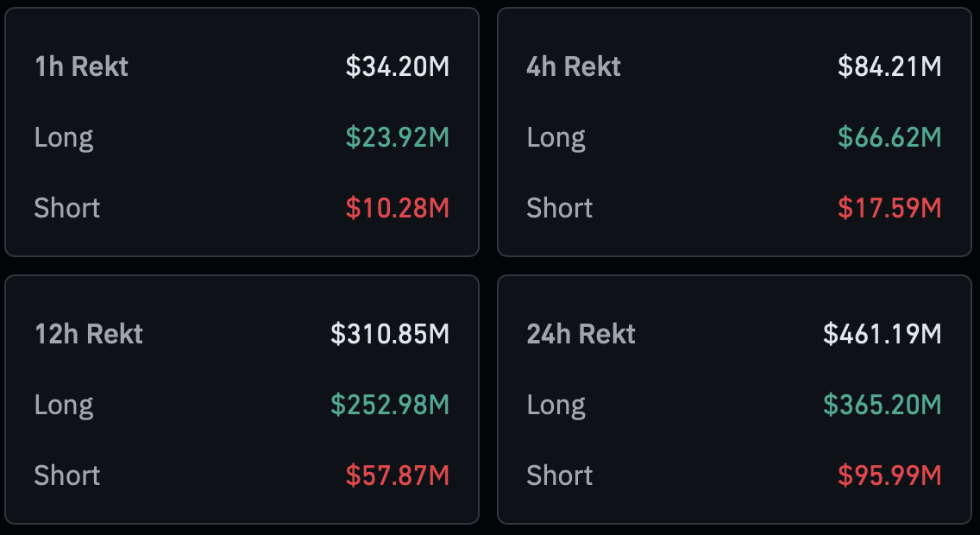Click the 1h Long value $23.92M
This screenshot has width=980, height=535.
pos(398,137)
